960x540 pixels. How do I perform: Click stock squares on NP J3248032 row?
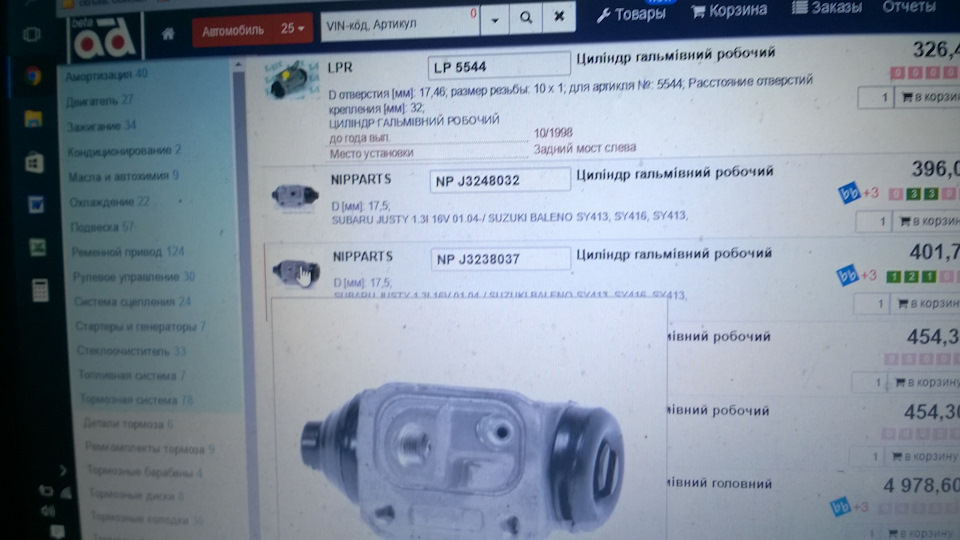[x=922, y=194]
